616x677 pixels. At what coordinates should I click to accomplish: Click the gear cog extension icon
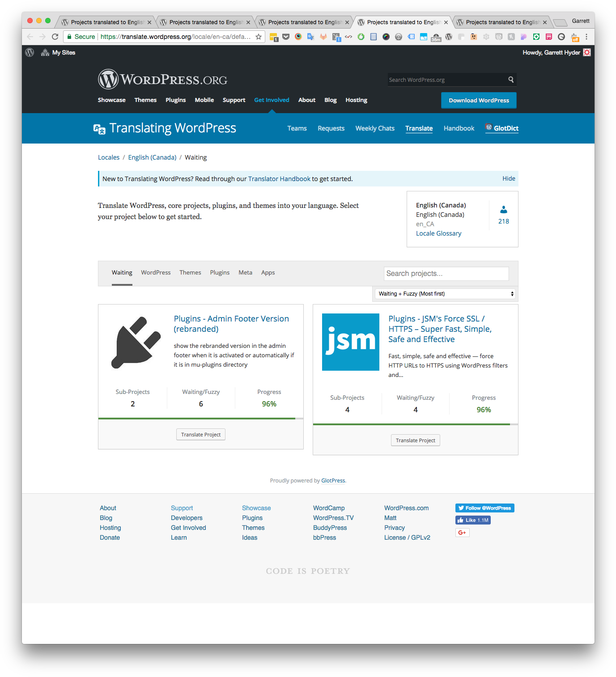coord(399,37)
